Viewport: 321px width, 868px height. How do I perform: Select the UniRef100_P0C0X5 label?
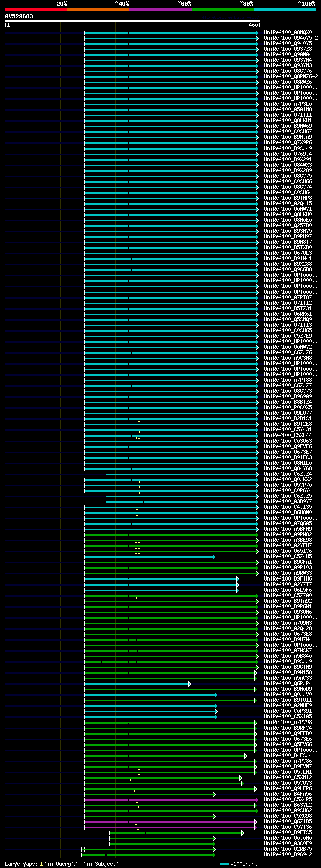(287, 408)
